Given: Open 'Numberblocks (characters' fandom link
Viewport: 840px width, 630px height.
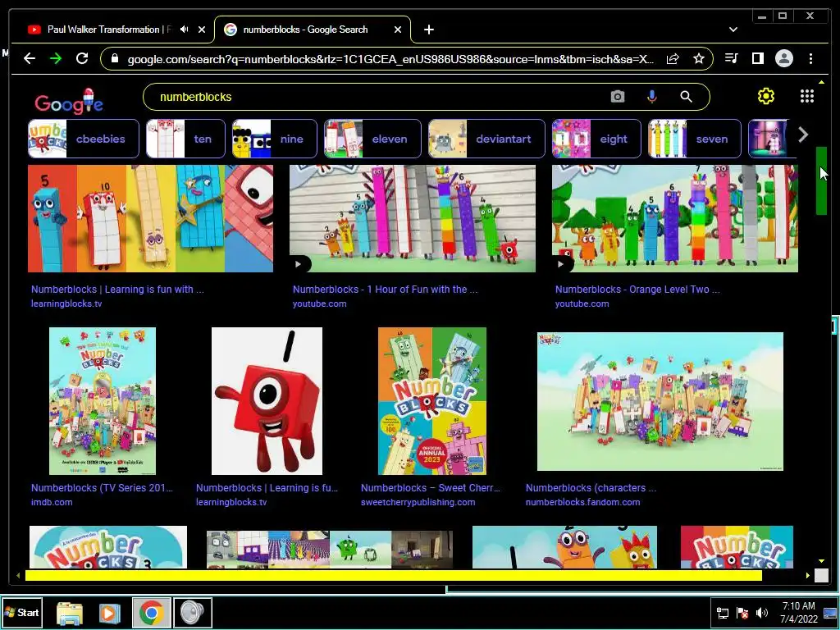Looking at the screenshot, I should click(591, 488).
